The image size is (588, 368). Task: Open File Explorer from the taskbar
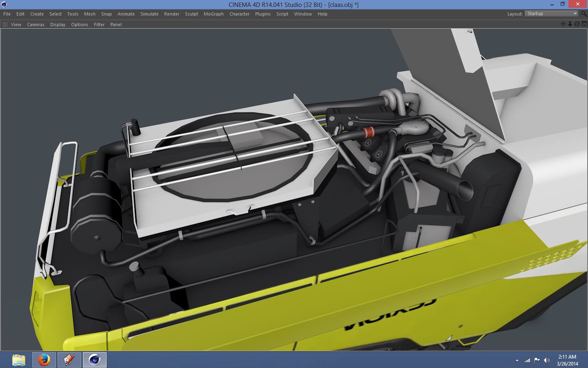(x=19, y=360)
